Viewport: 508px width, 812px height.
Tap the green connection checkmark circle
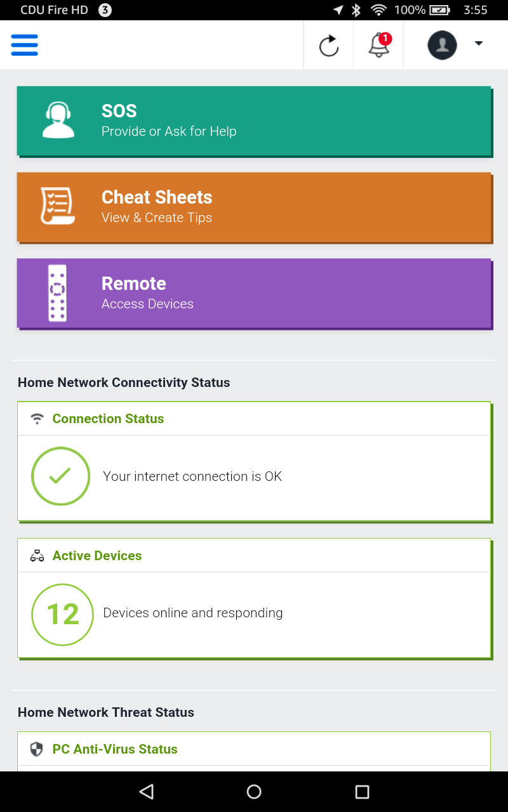(x=61, y=476)
